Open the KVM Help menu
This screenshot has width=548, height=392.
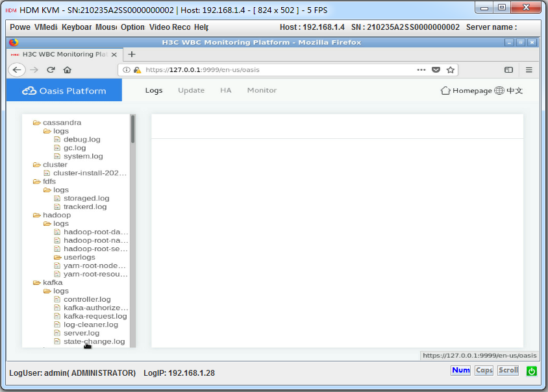click(x=201, y=27)
